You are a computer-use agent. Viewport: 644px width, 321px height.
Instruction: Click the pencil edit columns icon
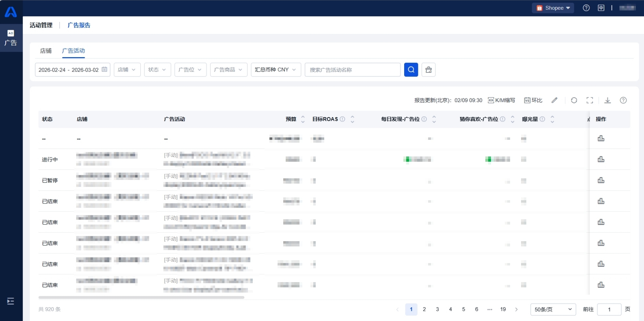pyautogui.click(x=554, y=100)
